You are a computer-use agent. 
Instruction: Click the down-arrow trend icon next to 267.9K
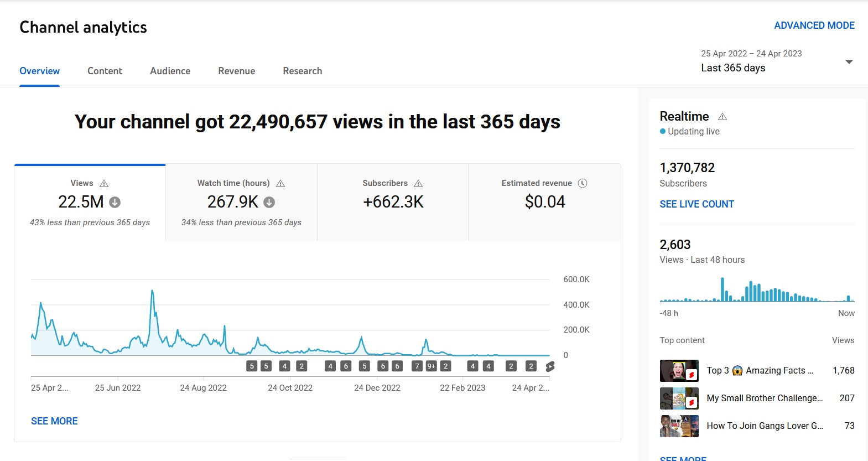[269, 203]
